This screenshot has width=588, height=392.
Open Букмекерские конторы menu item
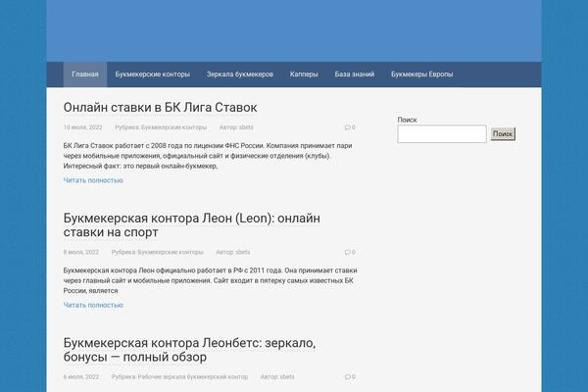click(152, 74)
